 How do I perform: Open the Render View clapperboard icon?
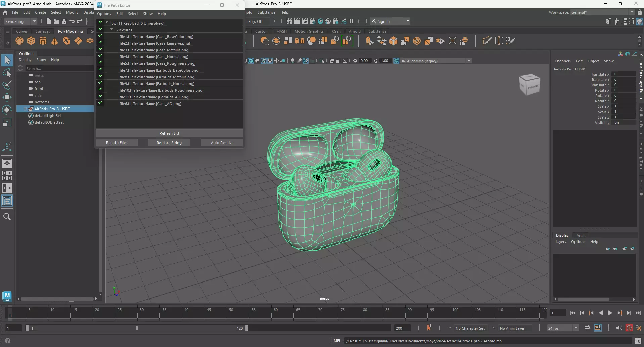pos(289,21)
